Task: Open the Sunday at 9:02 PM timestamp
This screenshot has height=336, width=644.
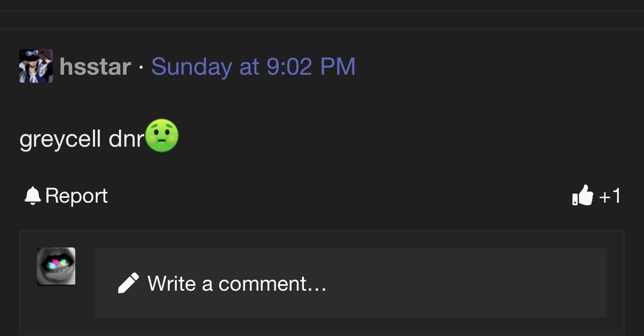Action: [x=253, y=67]
